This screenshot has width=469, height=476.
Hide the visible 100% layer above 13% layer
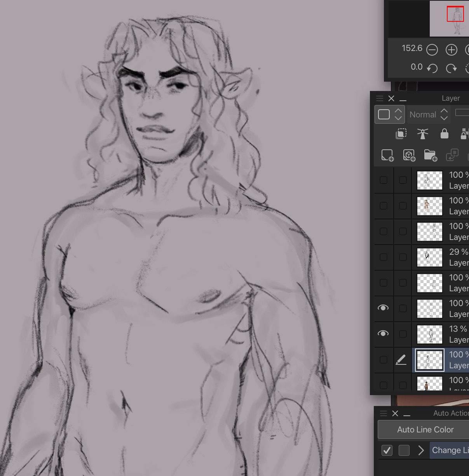383,308
